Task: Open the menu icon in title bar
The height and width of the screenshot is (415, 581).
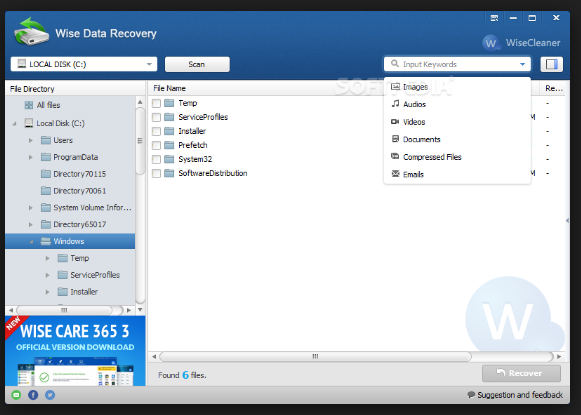Action: coord(494,18)
